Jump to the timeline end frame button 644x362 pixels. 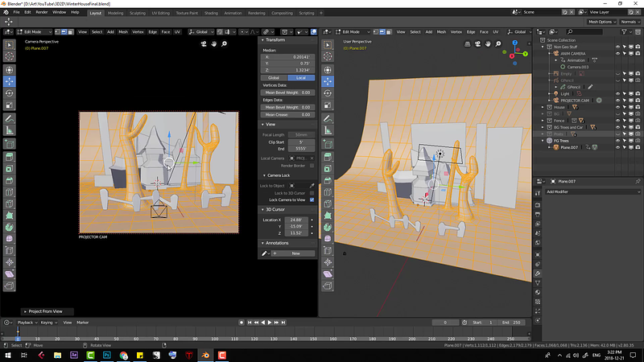click(x=283, y=323)
